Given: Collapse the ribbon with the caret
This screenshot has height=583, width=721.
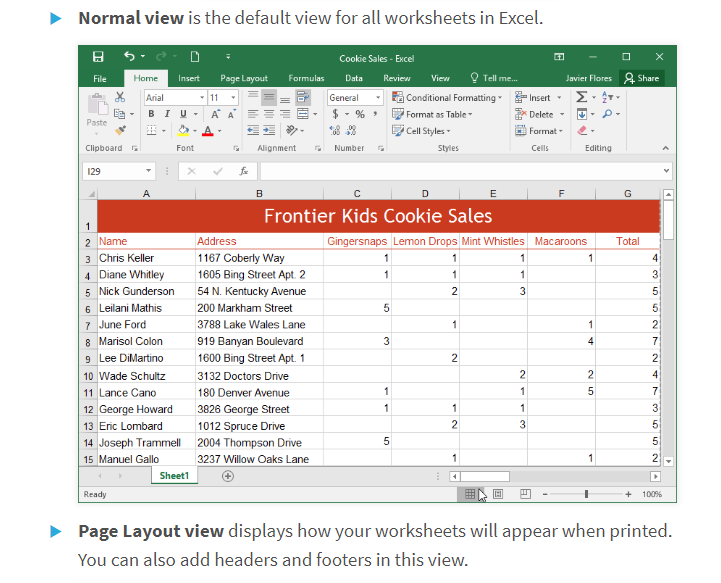Looking at the screenshot, I should pos(665,148).
